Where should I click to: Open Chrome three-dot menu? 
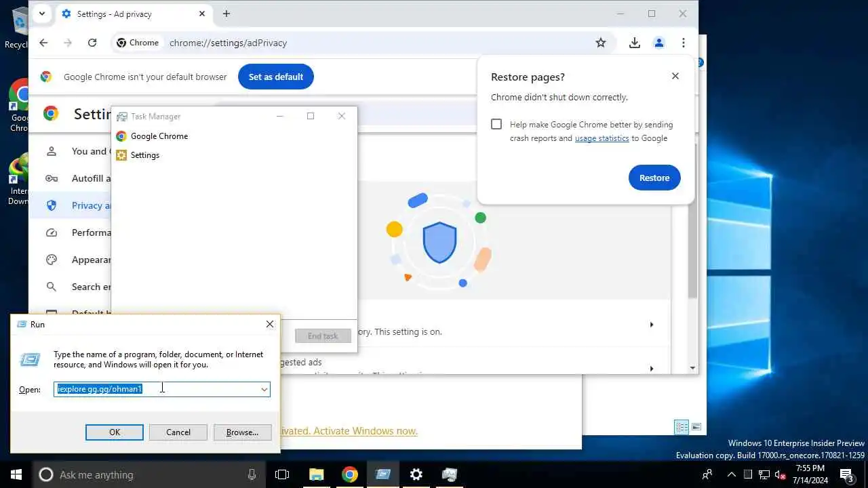click(x=684, y=43)
